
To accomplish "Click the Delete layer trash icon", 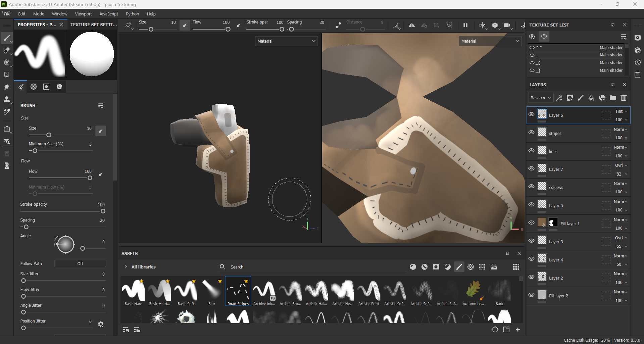I will point(624,98).
